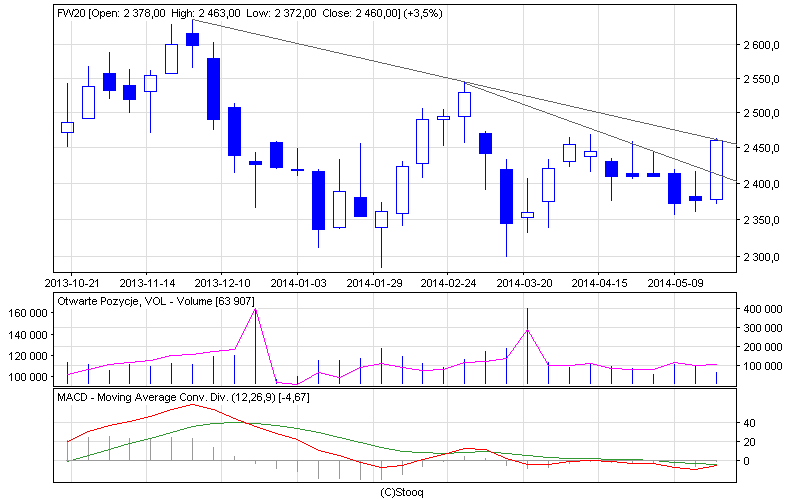Click the 2 550,0 price axis label

[761, 79]
